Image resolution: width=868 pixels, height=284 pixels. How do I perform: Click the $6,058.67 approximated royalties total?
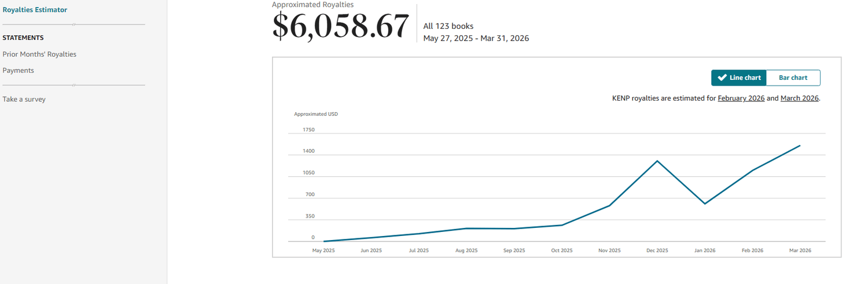341,27
